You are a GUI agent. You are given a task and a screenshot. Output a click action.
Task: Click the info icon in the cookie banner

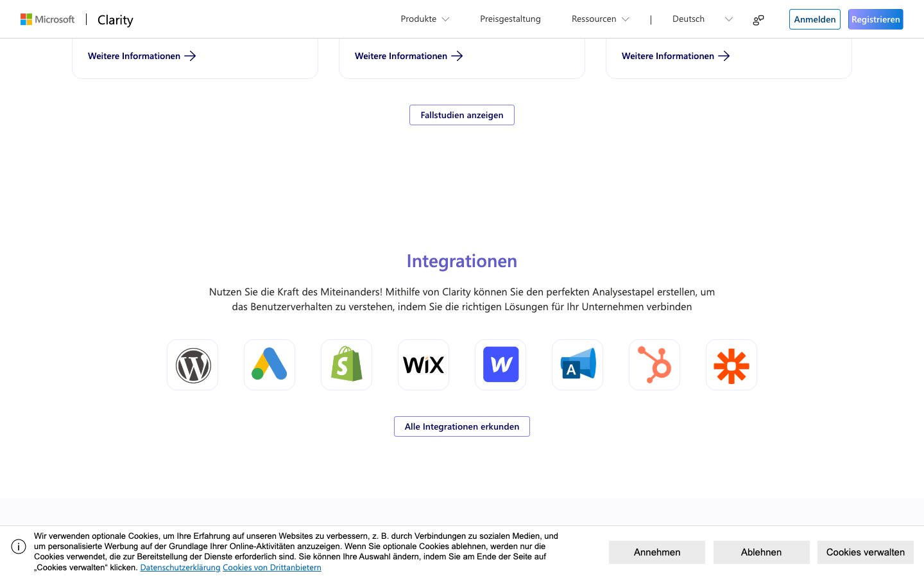(18, 547)
